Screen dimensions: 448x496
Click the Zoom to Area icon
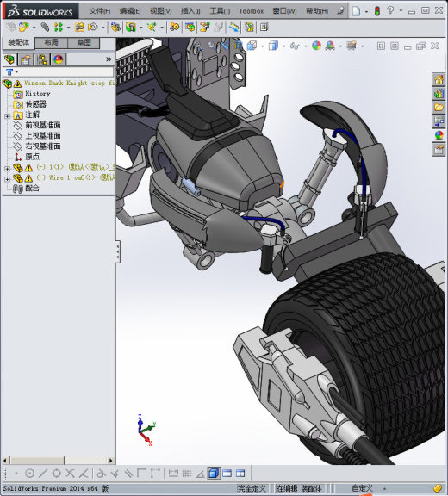[x=211, y=46]
